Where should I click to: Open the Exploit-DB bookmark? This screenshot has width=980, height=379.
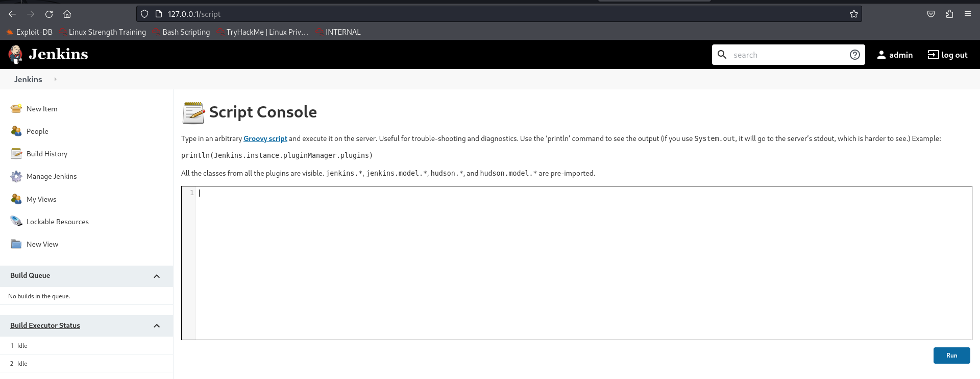point(30,32)
